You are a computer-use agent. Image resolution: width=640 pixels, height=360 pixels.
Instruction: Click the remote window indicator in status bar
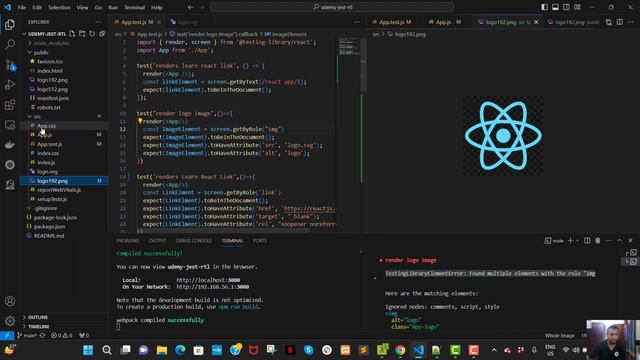7,336
